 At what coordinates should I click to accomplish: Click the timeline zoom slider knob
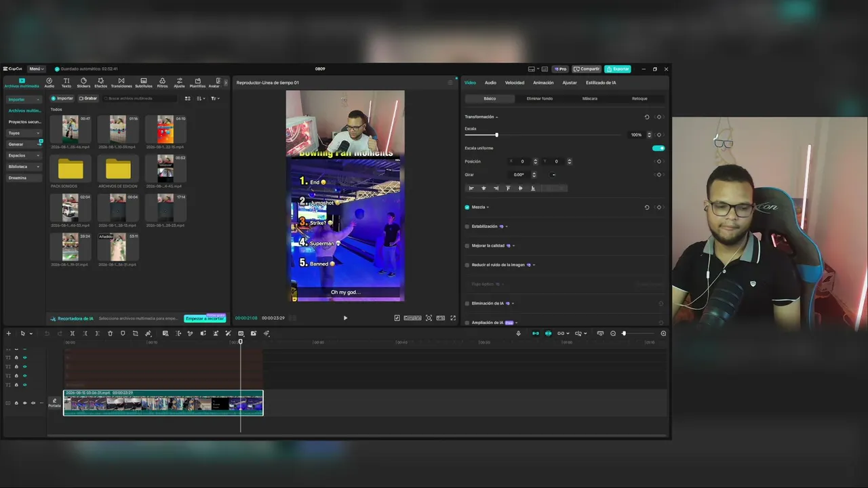click(624, 333)
